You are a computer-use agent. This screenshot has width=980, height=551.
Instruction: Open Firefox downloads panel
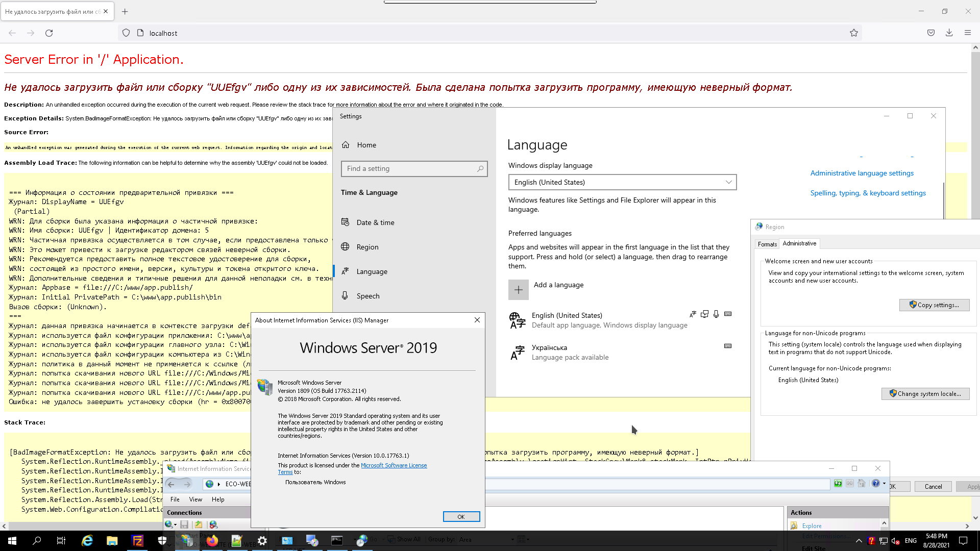(949, 33)
